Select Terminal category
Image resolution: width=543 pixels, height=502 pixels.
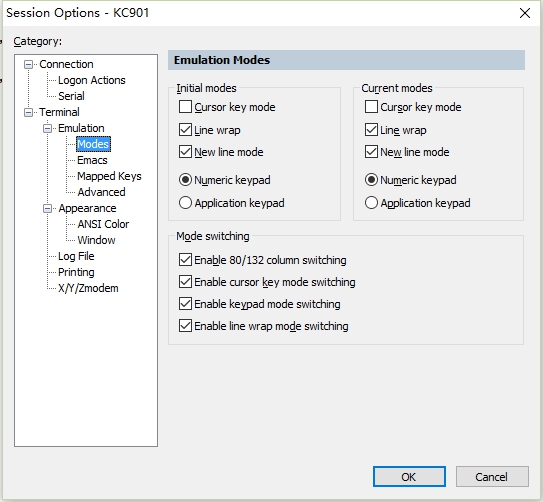click(59, 112)
